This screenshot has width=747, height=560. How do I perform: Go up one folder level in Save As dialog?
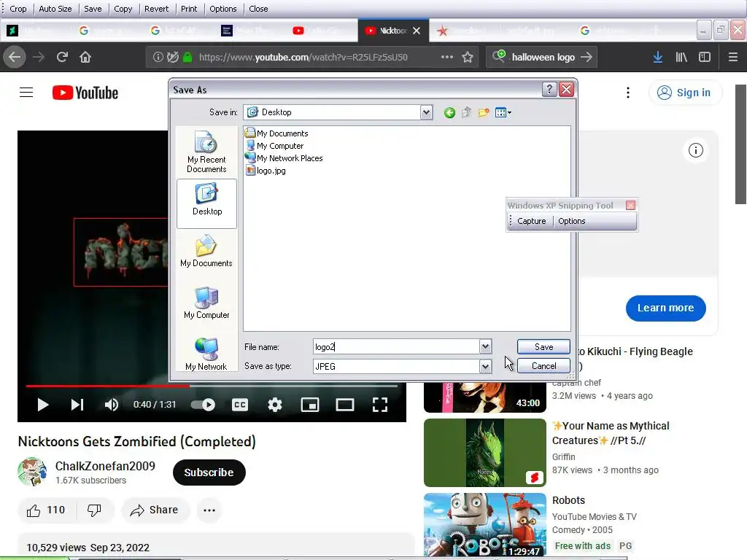click(x=466, y=113)
